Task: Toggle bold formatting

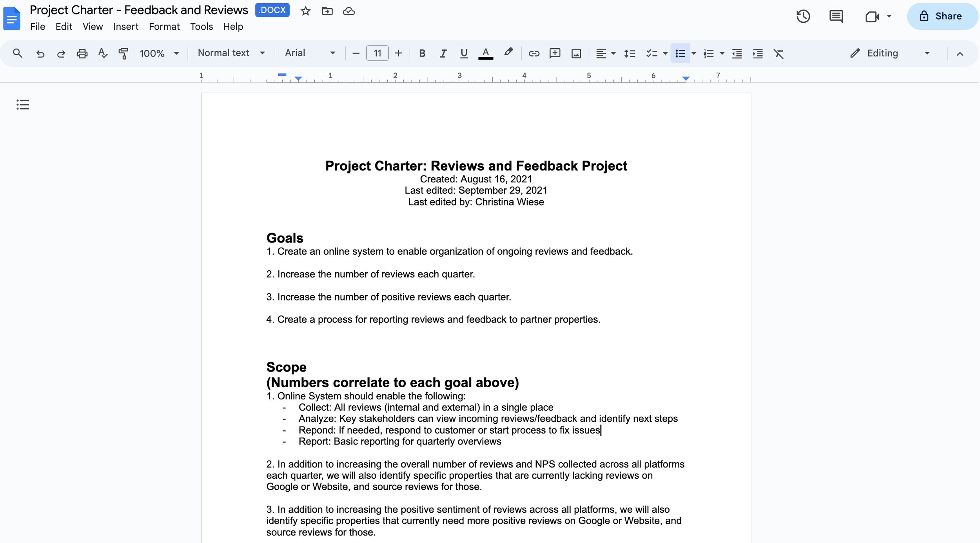Action: tap(422, 53)
